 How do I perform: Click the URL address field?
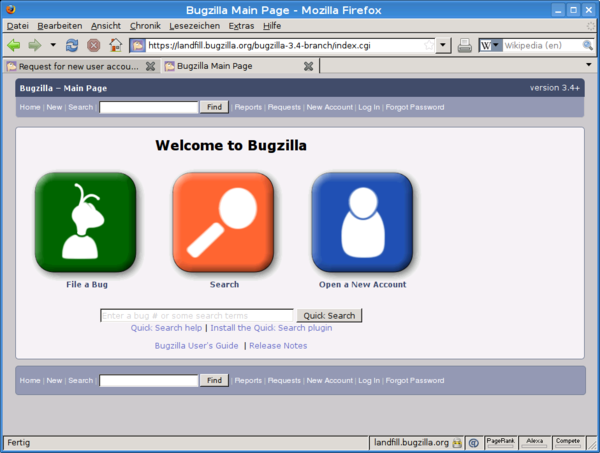tap(284, 46)
